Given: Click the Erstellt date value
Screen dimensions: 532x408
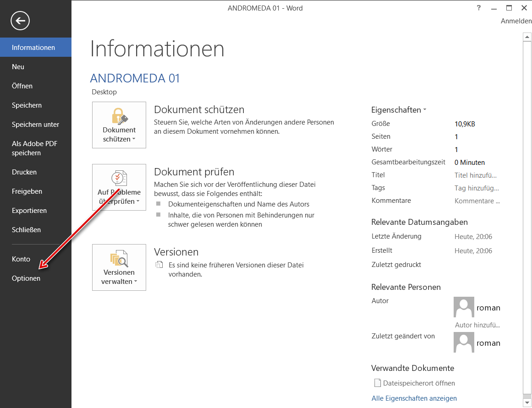Looking at the screenshot, I should pyautogui.click(x=473, y=251).
